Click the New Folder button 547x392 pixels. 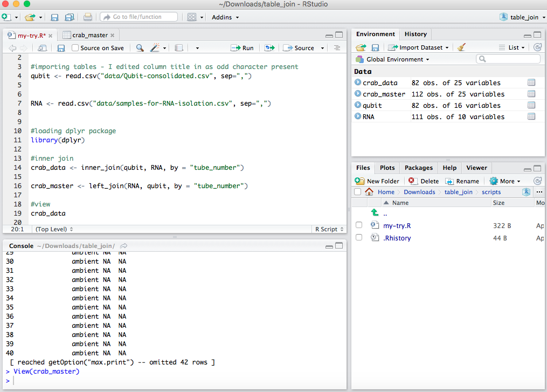(377, 181)
